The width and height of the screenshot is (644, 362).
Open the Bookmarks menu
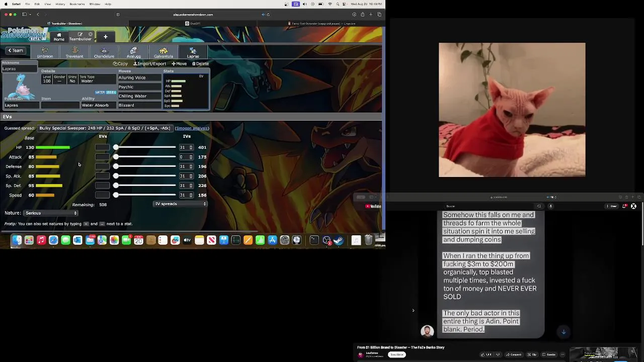(77, 4)
